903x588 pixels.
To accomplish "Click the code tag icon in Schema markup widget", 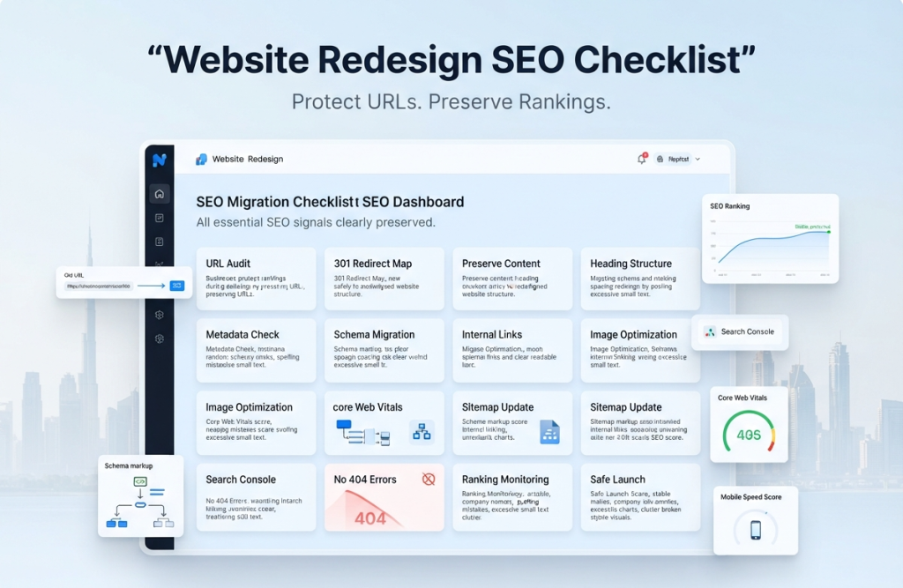I will click(x=140, y=481).
